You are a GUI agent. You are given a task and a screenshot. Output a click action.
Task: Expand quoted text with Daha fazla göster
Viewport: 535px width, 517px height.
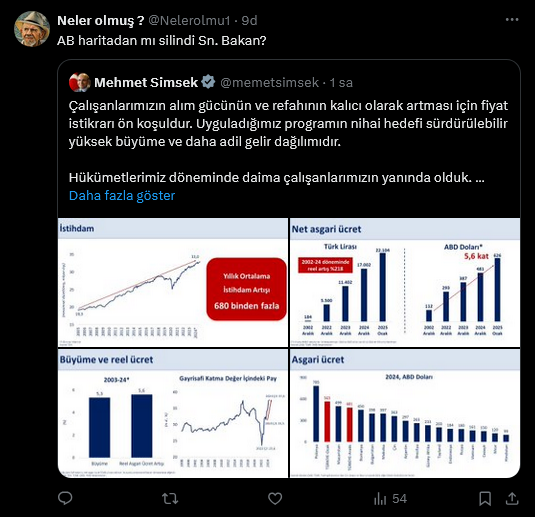[122, 196]
